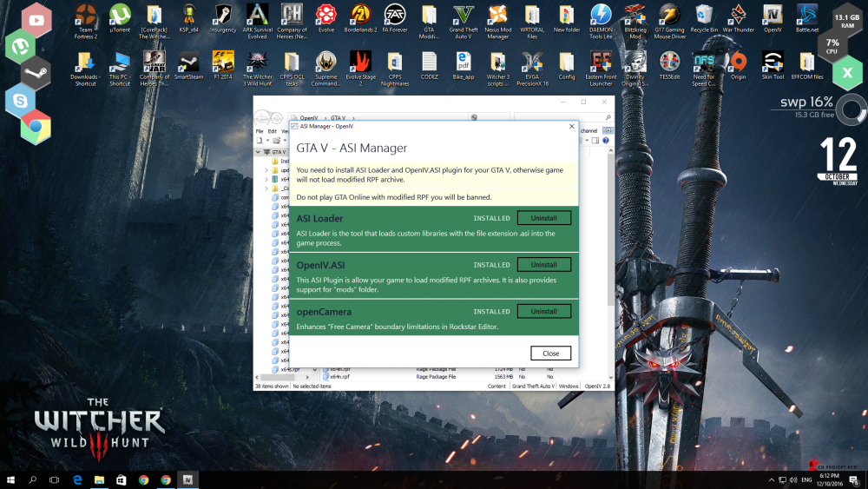
Task: Open Recycle Bin desktop icon
Action: (x=704, y=19)
